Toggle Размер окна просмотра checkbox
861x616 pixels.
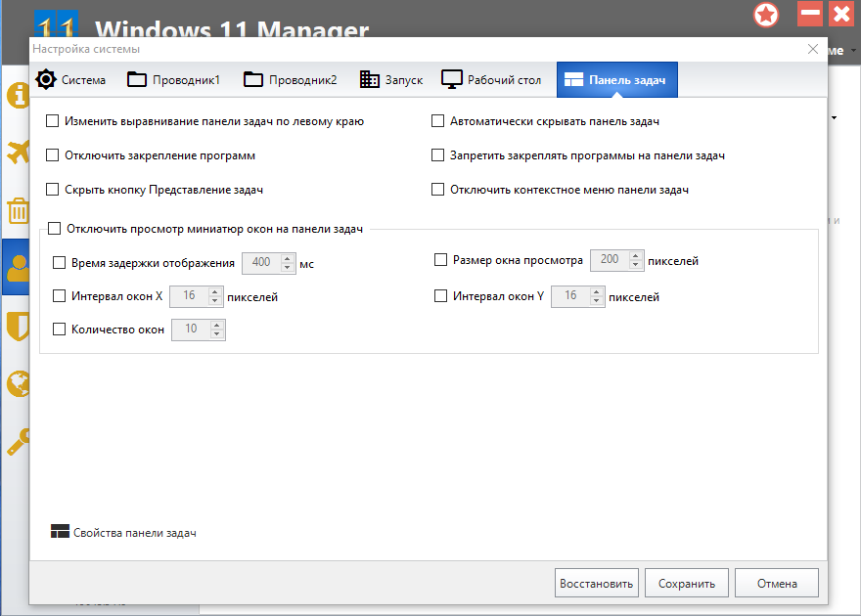(440, 259)
